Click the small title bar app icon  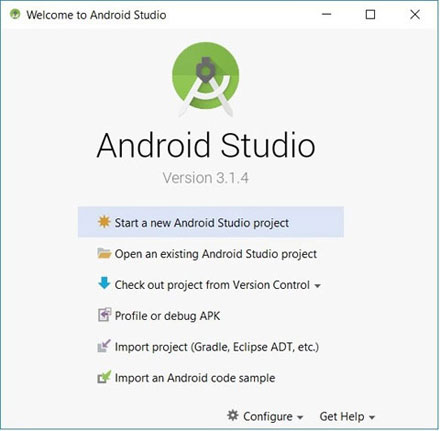(15, 14)
